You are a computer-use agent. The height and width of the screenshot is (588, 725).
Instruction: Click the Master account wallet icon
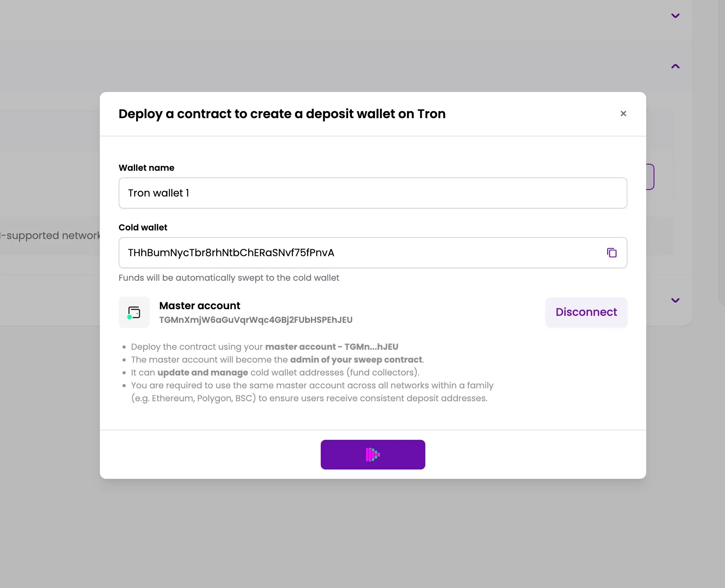[134, 312]
